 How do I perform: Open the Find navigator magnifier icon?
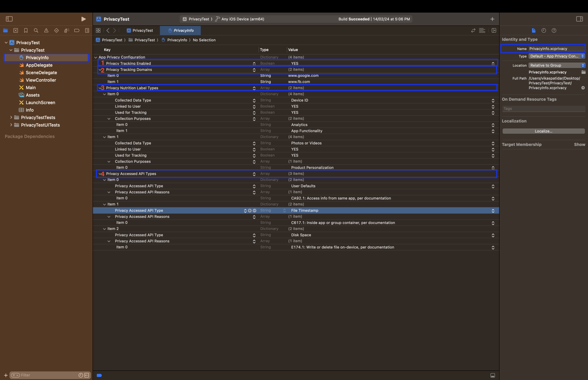coord(36,30)
